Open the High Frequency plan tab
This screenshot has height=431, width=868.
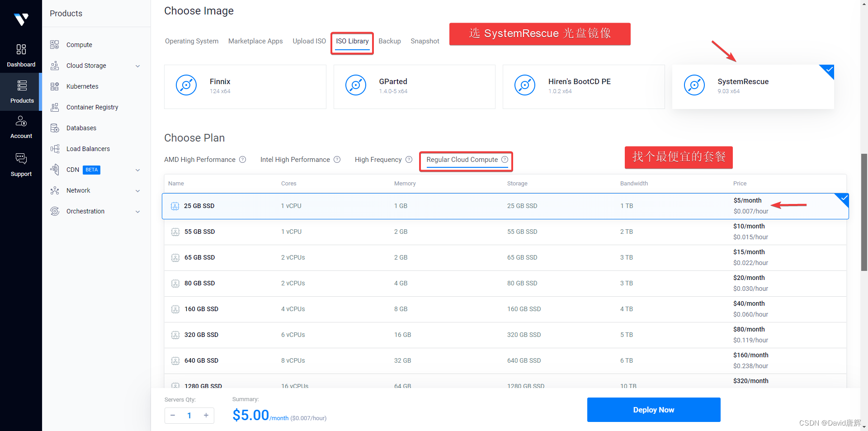378,160
